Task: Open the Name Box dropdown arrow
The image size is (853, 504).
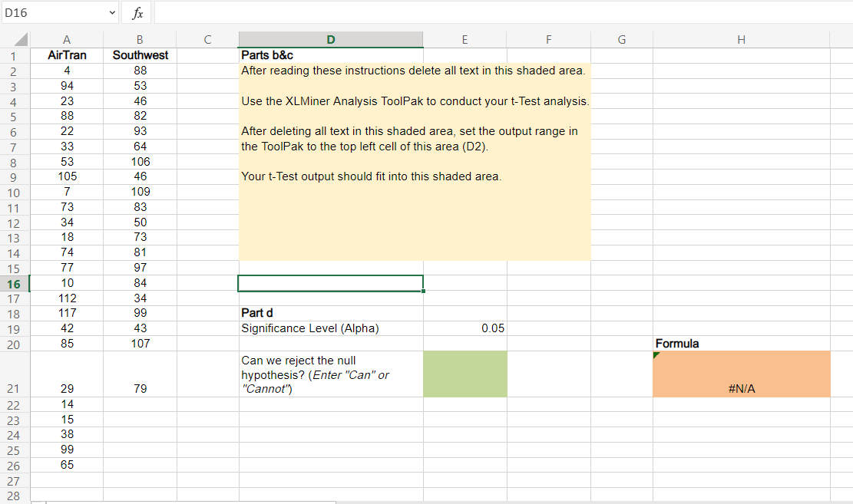Action: [x=112, y=12]
